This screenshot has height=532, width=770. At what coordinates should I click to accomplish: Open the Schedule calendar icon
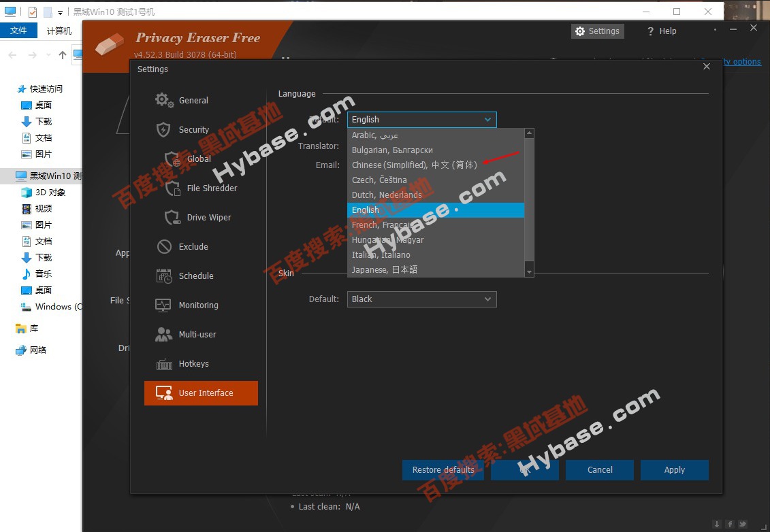(x=164, y=276)
